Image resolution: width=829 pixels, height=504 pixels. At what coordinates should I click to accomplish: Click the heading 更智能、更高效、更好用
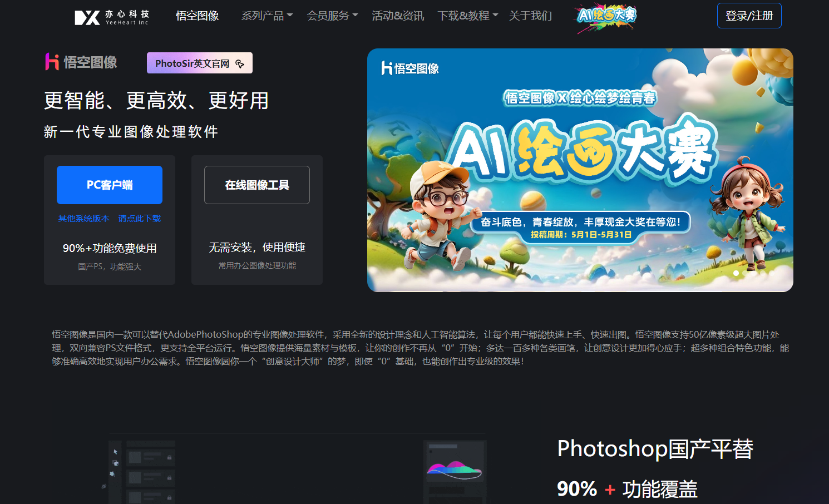(156, 101)
